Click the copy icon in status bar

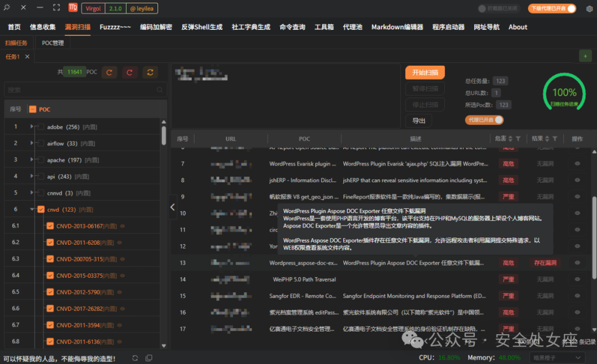[x=149, y=358]
